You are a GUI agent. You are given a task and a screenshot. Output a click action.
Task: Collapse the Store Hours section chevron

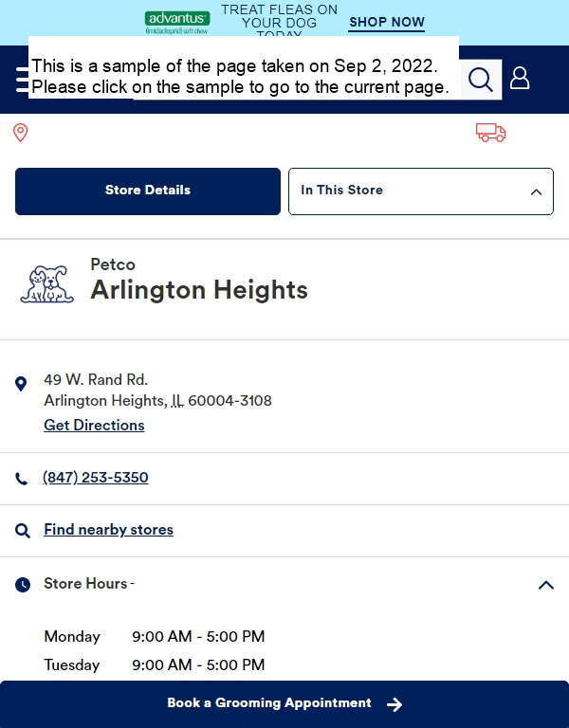(x=546, y=585)
